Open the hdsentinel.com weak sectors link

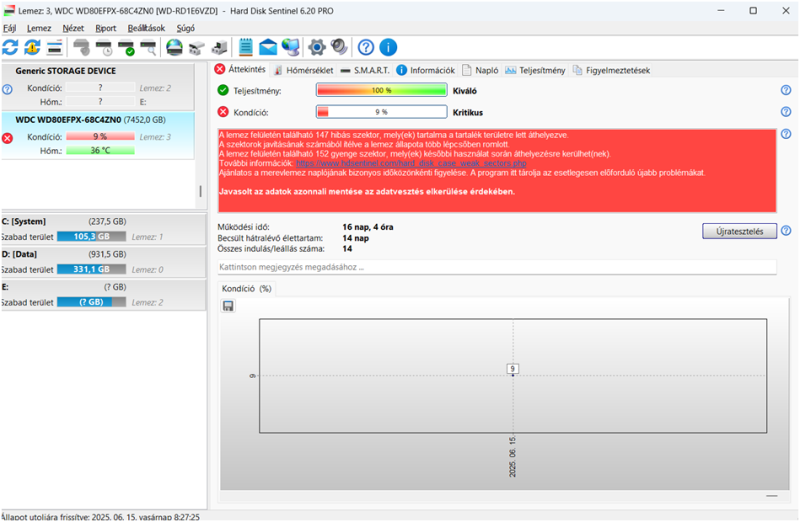[x=411, y=163]
